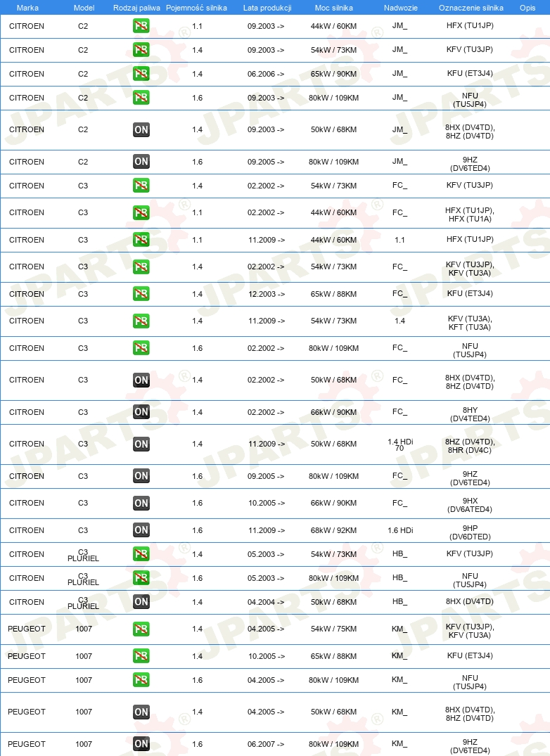This screenshot has width=550, height=756.
Task: Click petrol icon in C2 65kW/90KM KFU row
Action: 141,74
